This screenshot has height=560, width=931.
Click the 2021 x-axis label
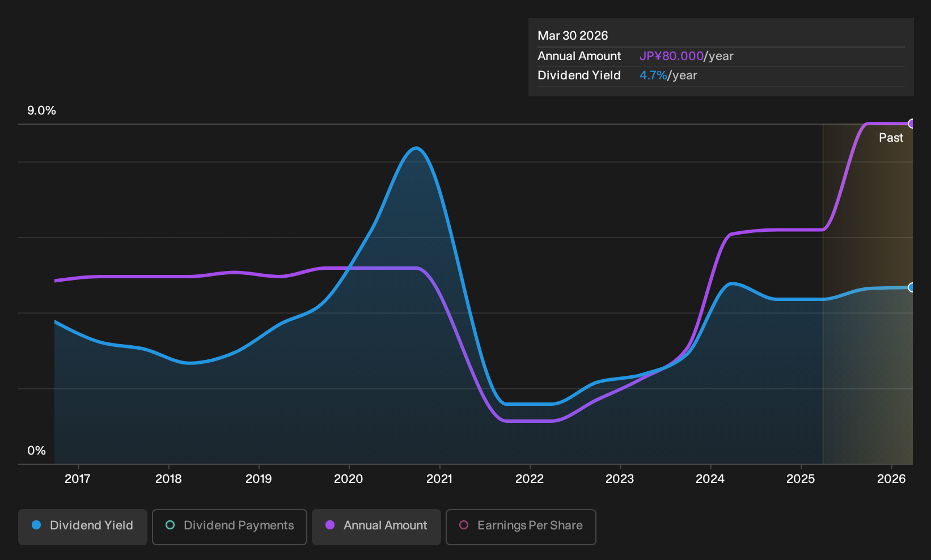coord(439,479)
